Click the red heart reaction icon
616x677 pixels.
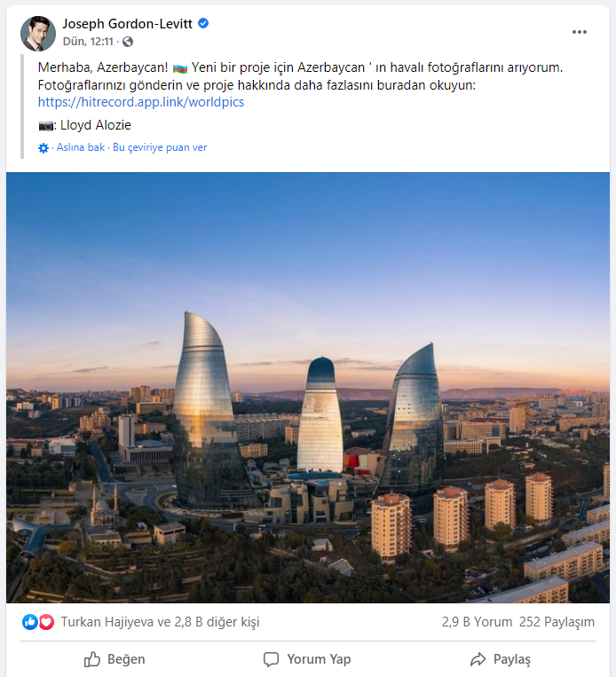46,622
